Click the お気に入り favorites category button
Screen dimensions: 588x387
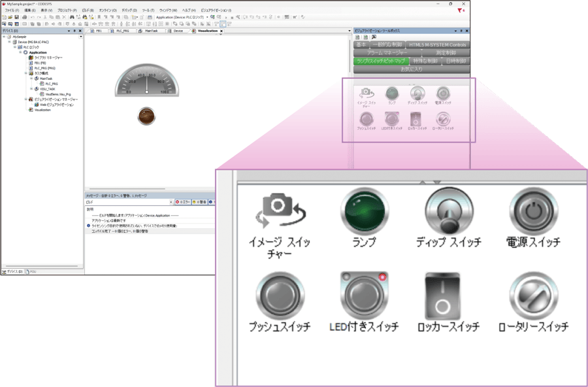coord(411,69)
